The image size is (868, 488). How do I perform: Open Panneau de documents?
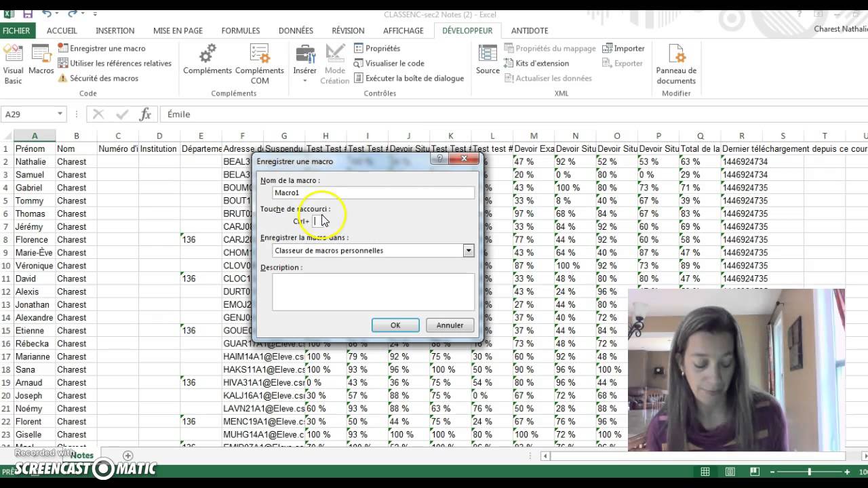pos(676,64)
